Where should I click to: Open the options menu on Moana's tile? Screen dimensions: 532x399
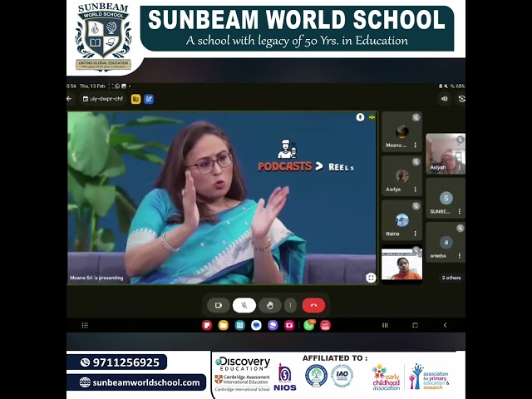[x=415, y=145]
